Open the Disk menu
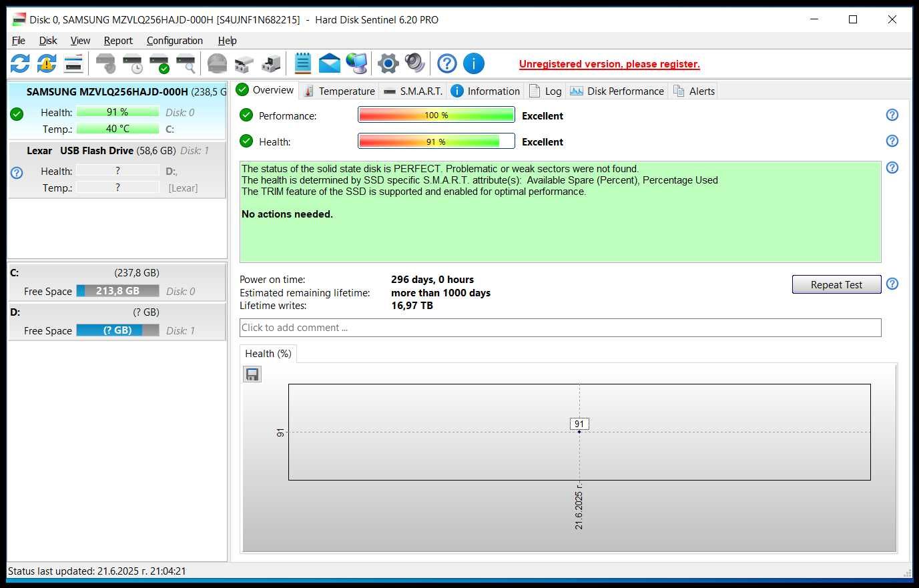 [x=48, y=41]
